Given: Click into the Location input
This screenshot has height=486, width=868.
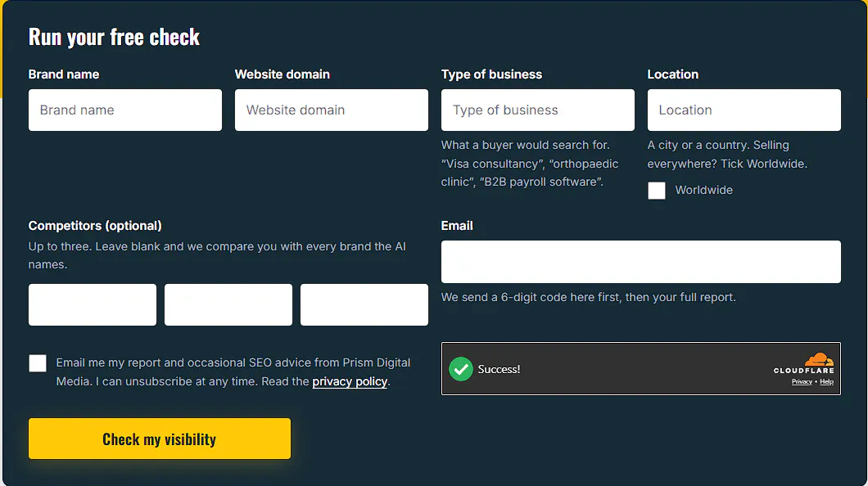Looking at the screenshot, I should (744, 110).
